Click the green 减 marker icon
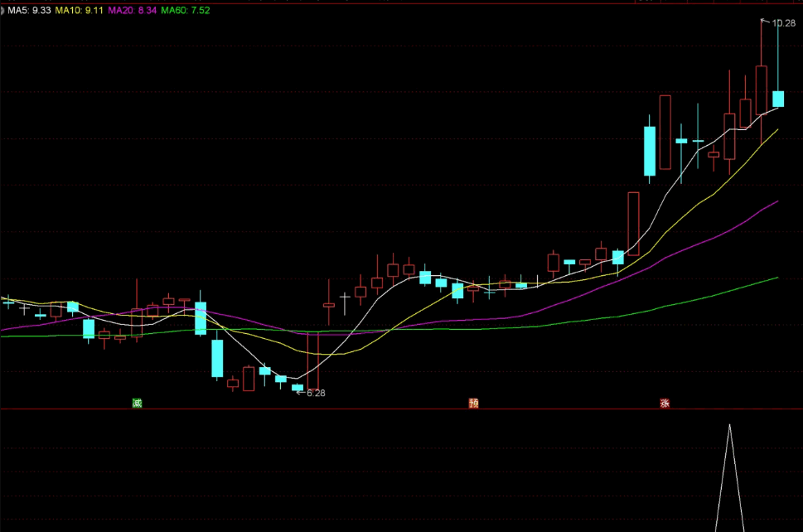The image size is (803, 532). 137,403
